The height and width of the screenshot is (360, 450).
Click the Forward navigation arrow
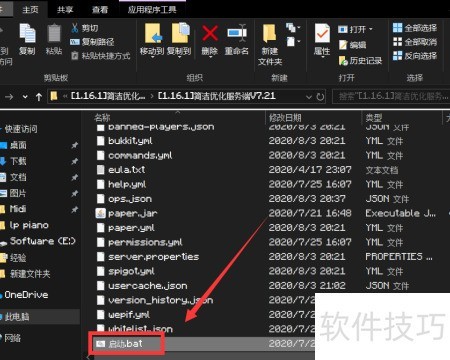pos(9,97)
